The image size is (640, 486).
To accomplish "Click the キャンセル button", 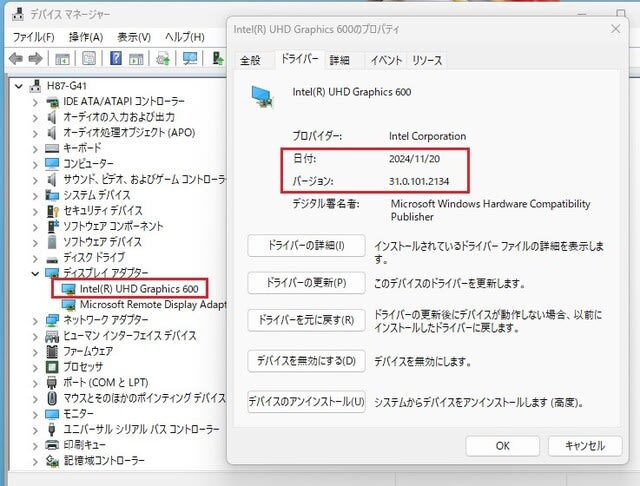I will tap(585, 446).
